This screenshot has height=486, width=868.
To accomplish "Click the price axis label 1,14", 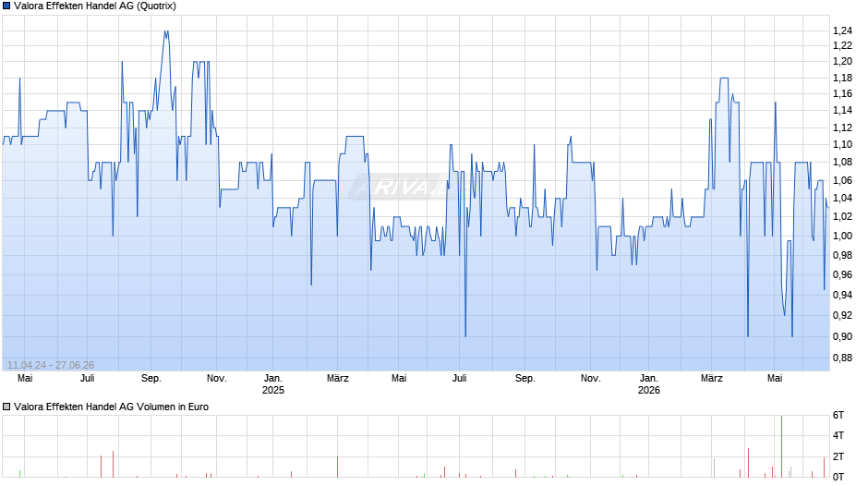I will tap(842, 110).
